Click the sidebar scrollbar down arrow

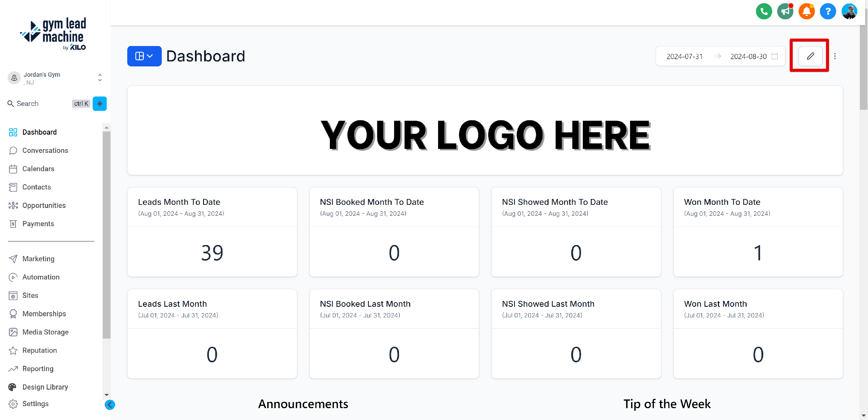pyautogui.click(x=106, y=395)
